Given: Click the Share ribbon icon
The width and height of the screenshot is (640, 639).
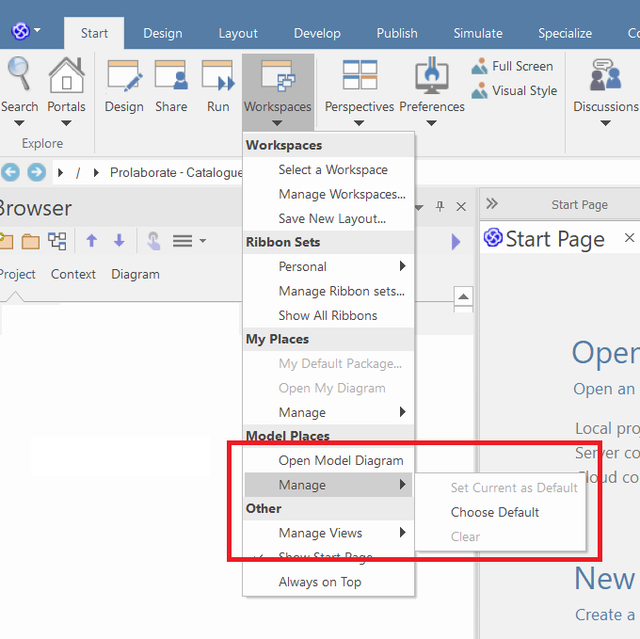Looking at the screenshot, I should pyautogui.click(x=171, y=75).
